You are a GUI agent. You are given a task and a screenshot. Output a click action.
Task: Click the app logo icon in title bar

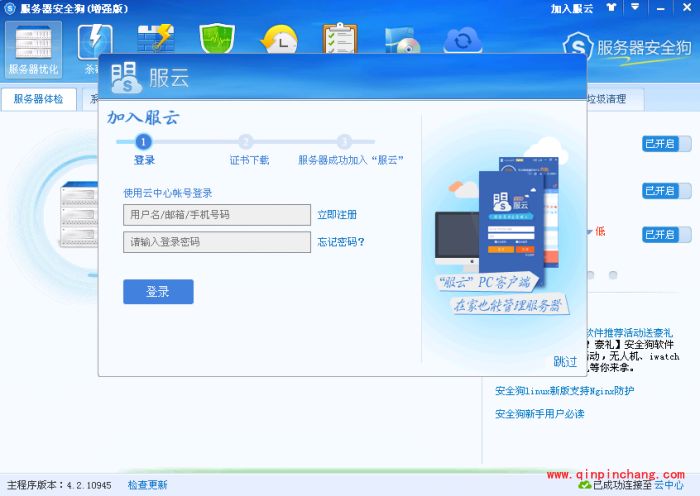[9, 8]
